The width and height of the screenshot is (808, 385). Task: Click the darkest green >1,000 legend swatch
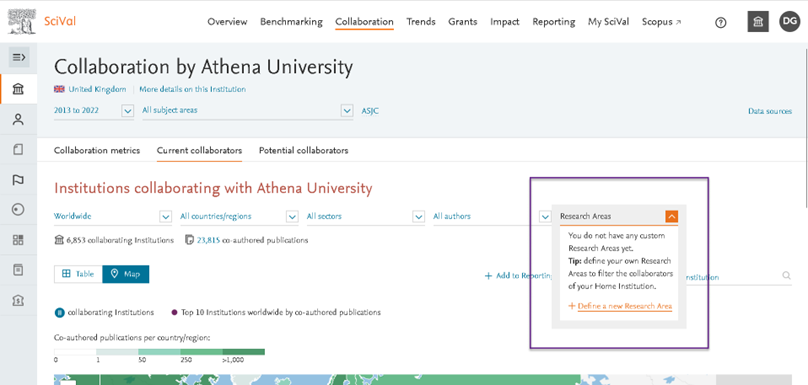pyautogui.click(x=243, y=351)
